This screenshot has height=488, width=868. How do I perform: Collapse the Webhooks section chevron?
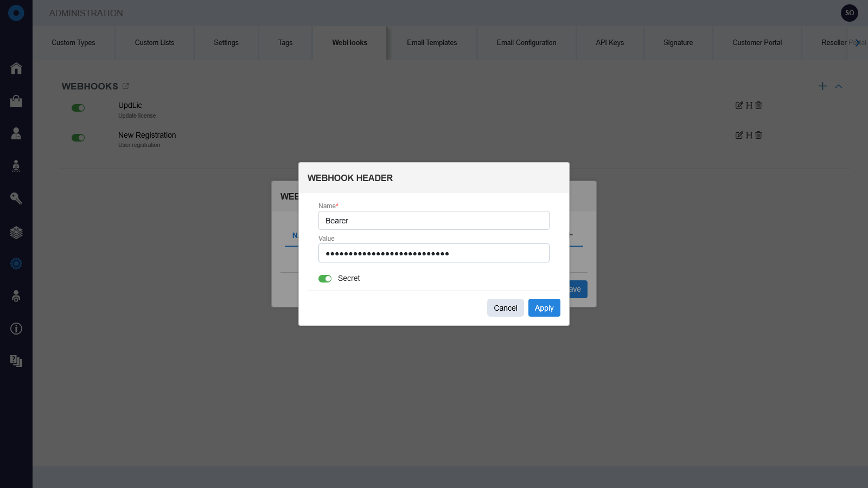click(x=839, y=86)
